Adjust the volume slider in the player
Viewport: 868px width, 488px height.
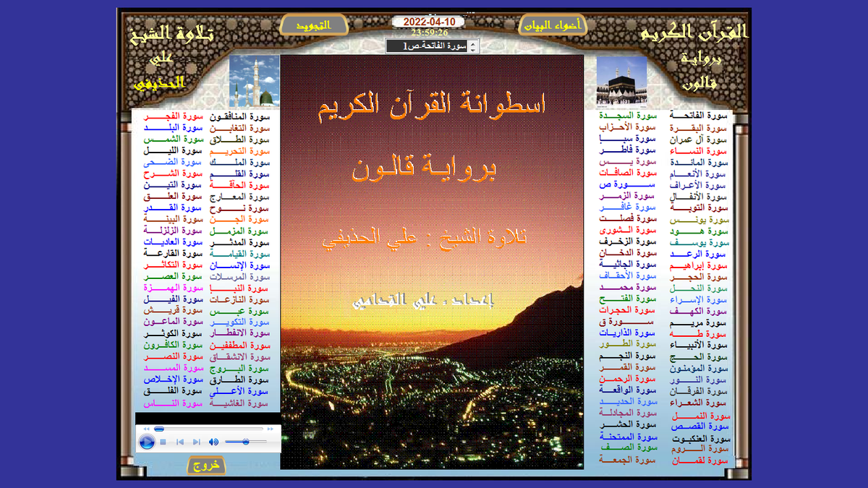tap(244, 441)
